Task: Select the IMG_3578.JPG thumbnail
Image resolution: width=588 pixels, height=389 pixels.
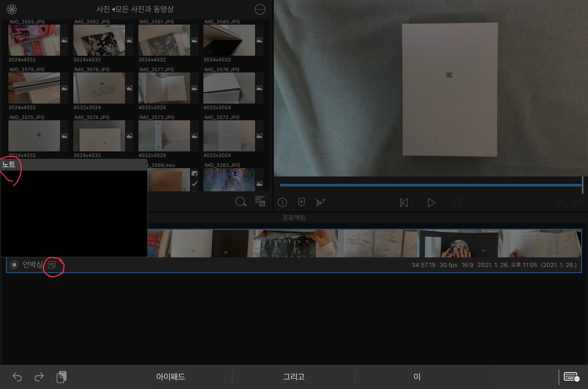Action: pos(99,88)
